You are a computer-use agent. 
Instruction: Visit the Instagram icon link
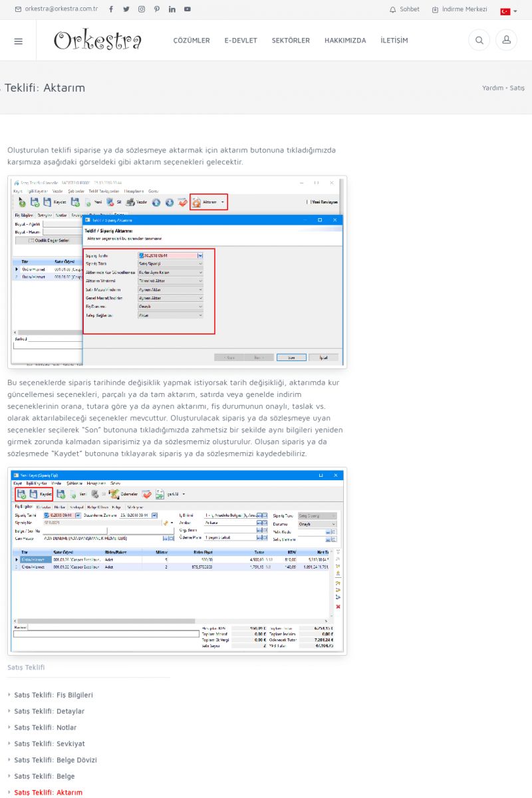[x=142, y=9]
